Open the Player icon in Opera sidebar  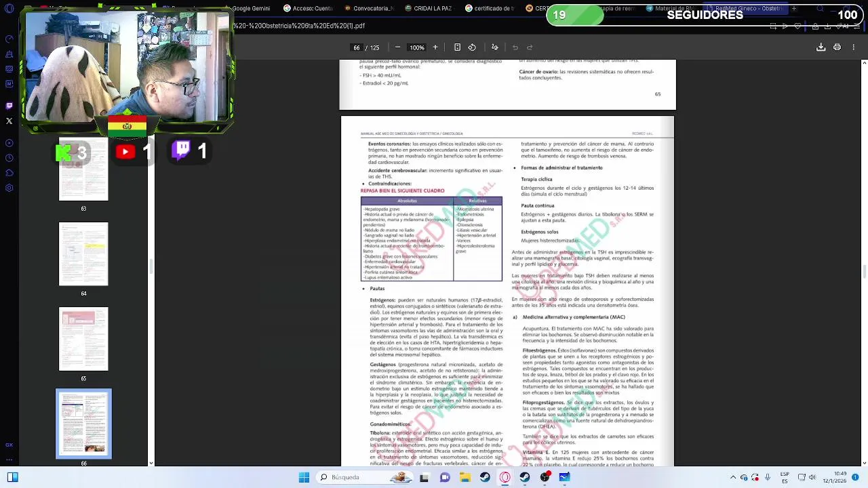click(9, 143)
